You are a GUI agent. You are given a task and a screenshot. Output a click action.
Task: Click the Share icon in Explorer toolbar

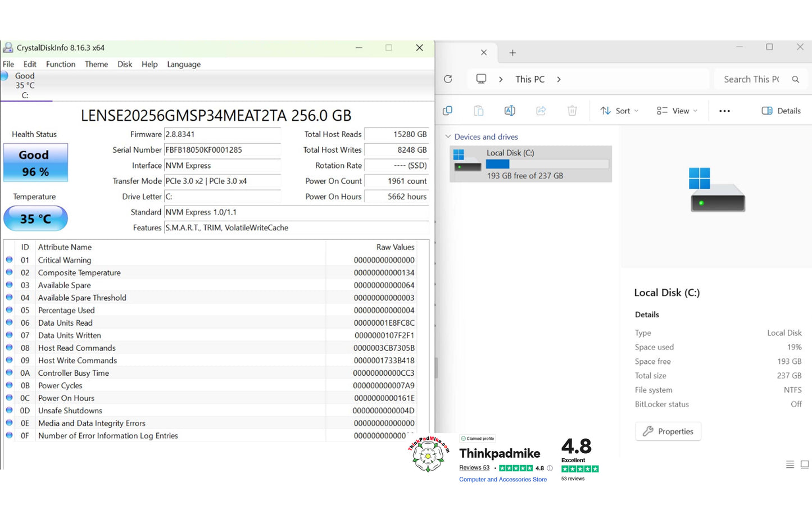[x=541, y=111]
